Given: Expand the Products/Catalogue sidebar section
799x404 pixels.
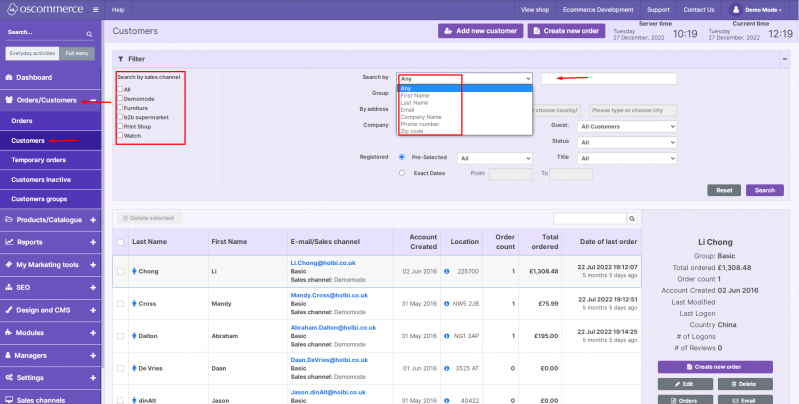Looking at the screenshot, I should click(x=93, y=219).
